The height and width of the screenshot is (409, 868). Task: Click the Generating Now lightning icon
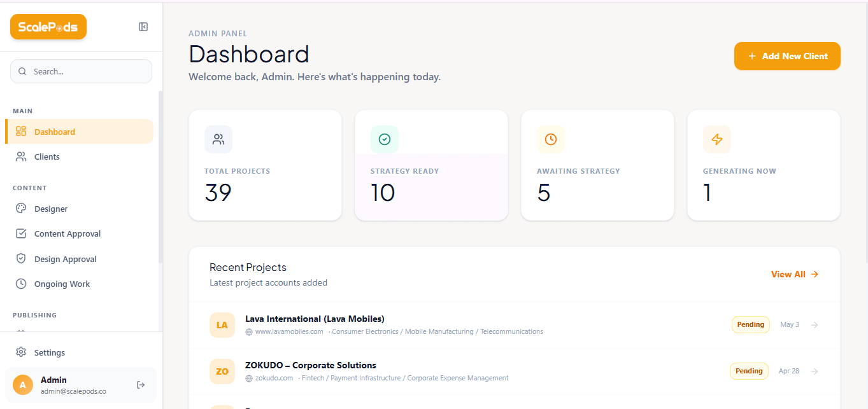[x=717, y=139]
